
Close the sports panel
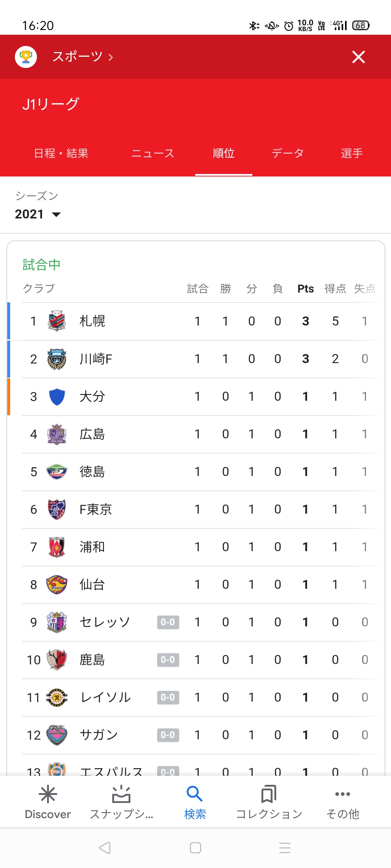(358, 57)
